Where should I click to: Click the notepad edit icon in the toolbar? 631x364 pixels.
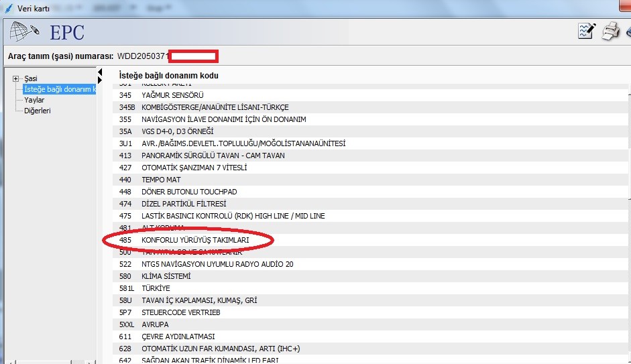tap(586, 32)
